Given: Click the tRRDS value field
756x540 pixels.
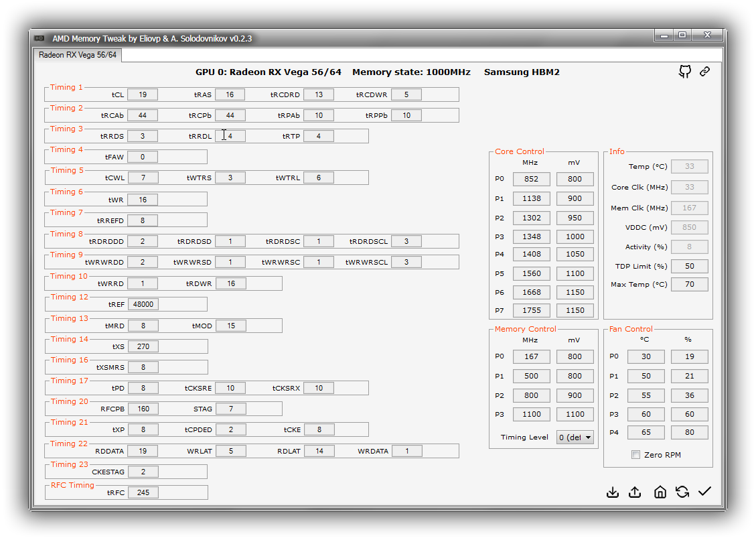Looking at the screenshot, I should (143, 136).
